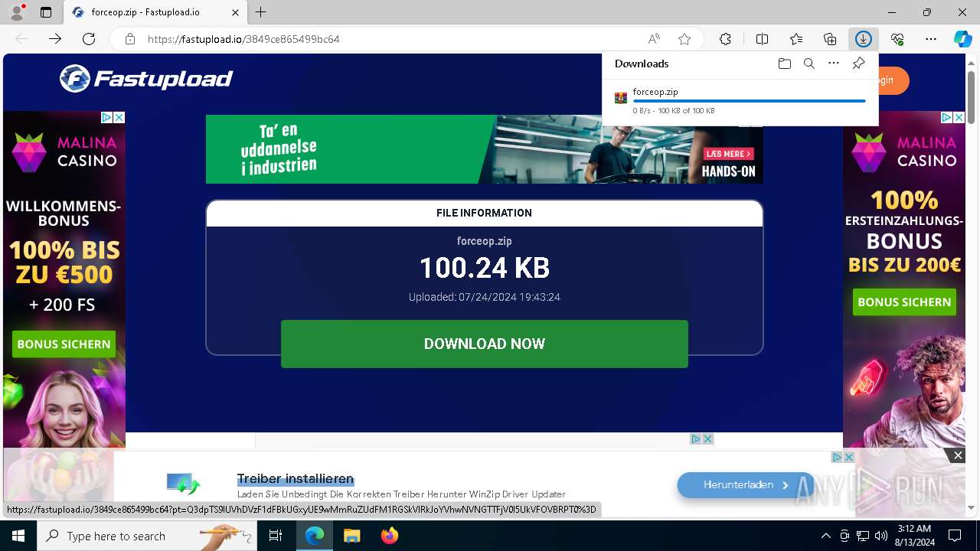Viewport: 980px width, 551px height.
Task: Open network status tray icon
Action: point(863,536)
